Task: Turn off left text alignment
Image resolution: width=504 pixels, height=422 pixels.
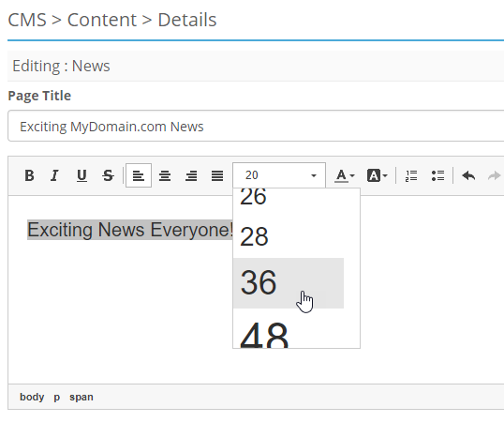Action: tap(139, 175)
